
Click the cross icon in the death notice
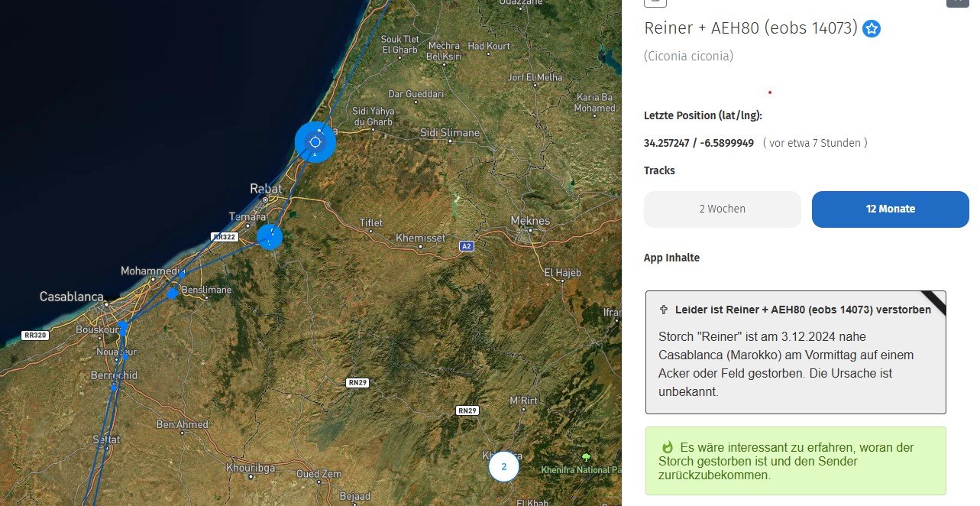(664, 310)
